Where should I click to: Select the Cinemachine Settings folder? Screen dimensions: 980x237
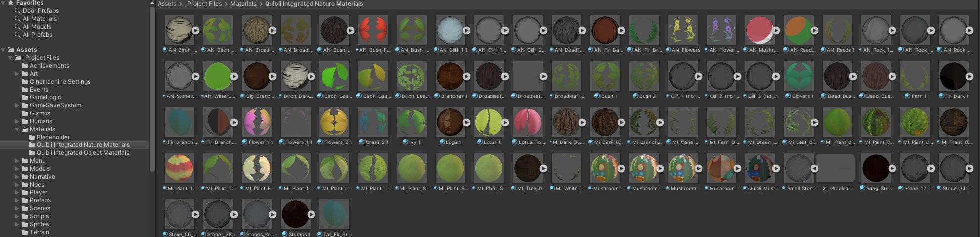(60, 82)
